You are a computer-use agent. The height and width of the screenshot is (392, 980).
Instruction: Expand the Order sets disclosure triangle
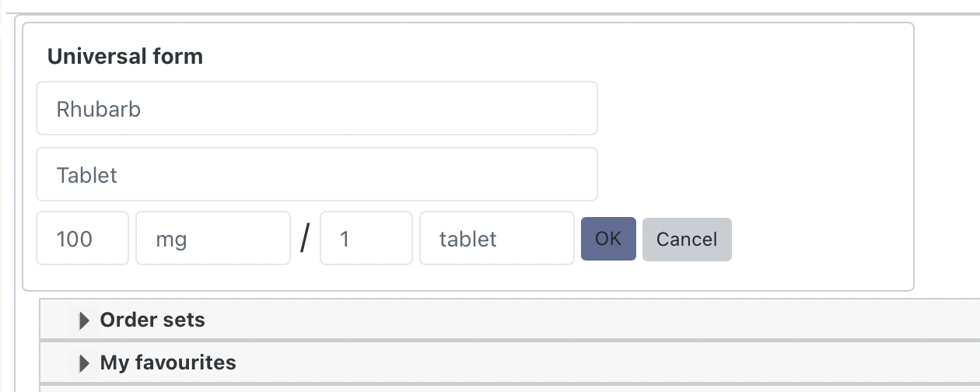(x=85, y=320)
